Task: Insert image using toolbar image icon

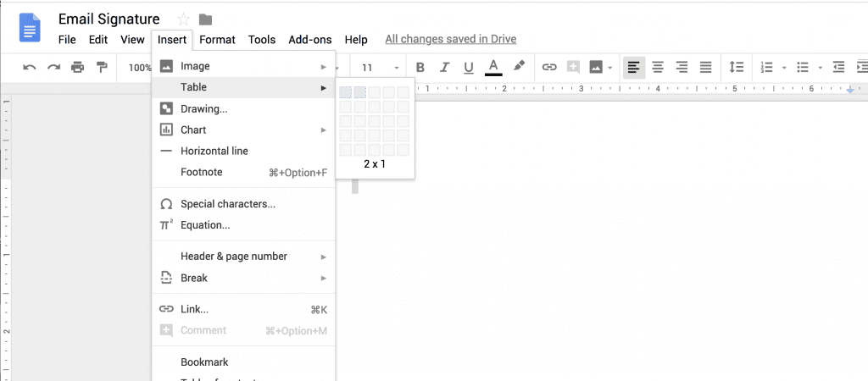Action: click(596, 68)
